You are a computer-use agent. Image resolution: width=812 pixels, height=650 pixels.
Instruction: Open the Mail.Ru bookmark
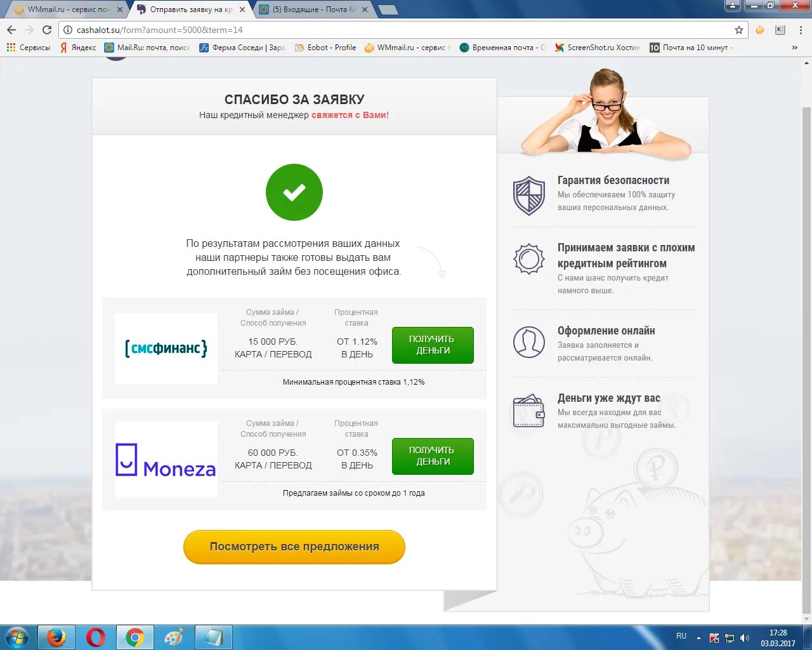click(x=147, y=48)
